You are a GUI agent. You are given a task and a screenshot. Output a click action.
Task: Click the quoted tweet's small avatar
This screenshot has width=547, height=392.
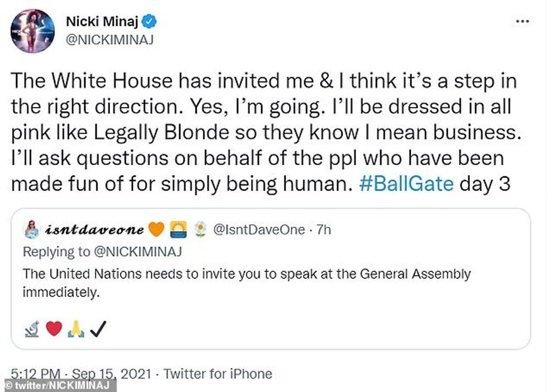click(x=32, y=230)
